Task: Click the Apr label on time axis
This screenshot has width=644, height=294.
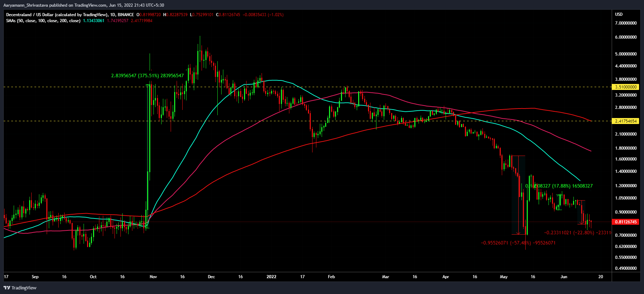Action: [446, 277]
